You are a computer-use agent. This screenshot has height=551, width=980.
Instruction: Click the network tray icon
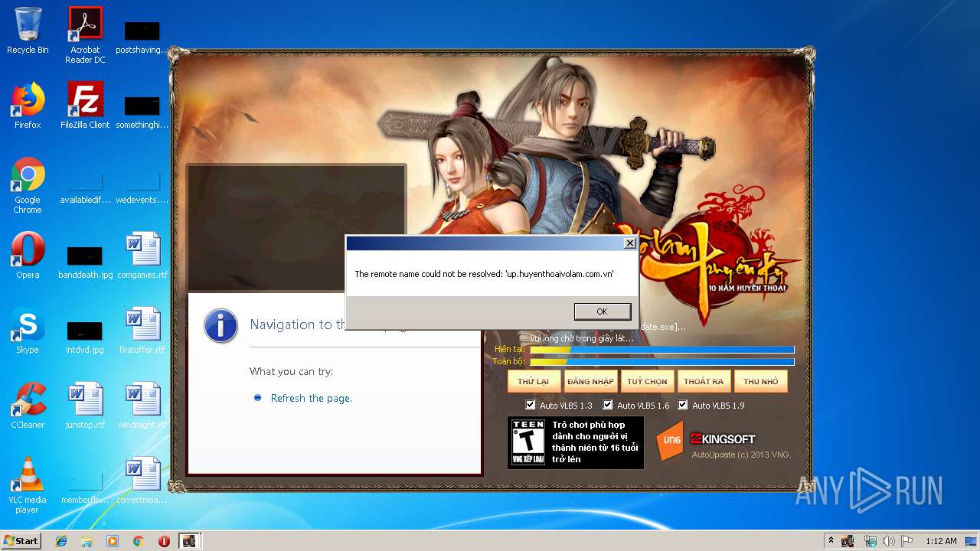click(870, 541)
